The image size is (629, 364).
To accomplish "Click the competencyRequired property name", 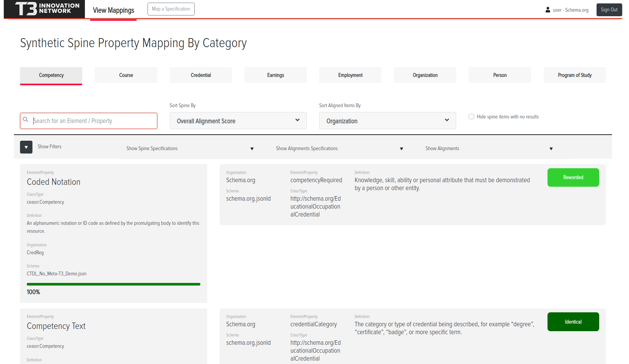I will 316,180.
